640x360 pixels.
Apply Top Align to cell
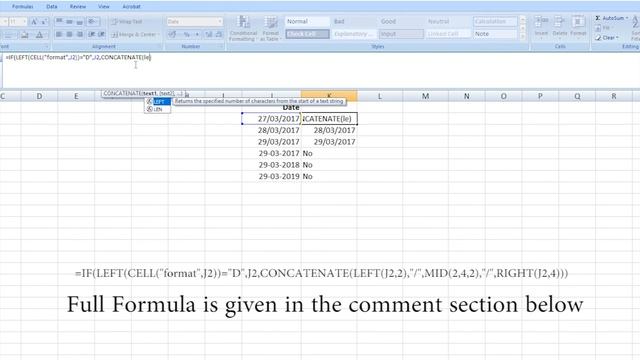pos(59,22)
